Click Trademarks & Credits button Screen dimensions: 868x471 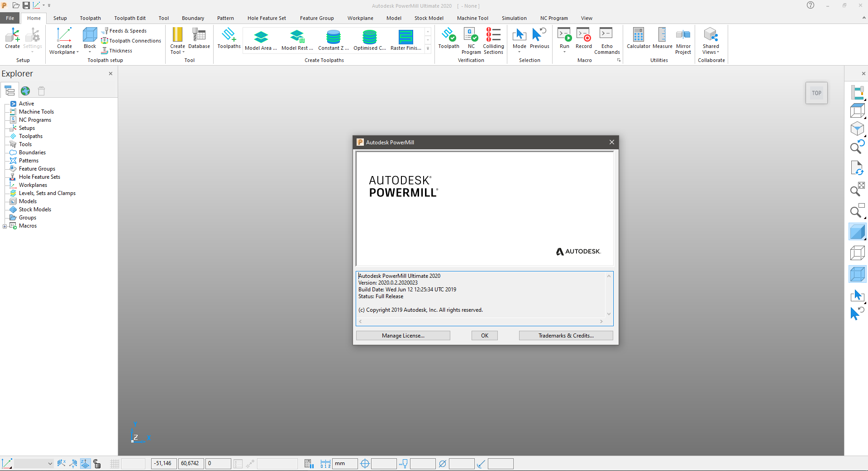pyautogui.click(x=566, y=336)
